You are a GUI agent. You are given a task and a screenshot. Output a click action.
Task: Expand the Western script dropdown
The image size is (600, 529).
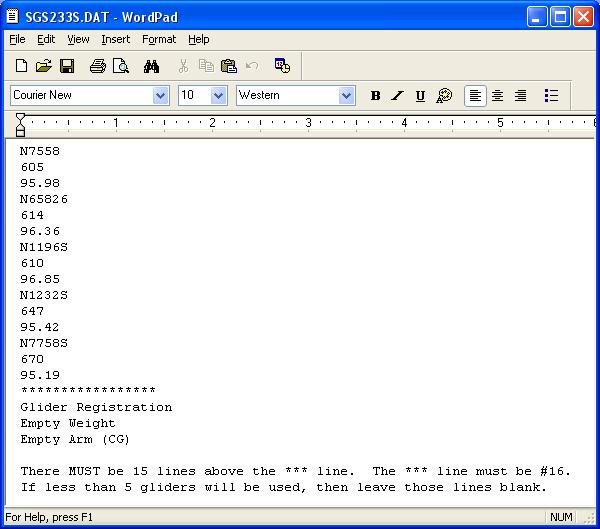[346, 96]
